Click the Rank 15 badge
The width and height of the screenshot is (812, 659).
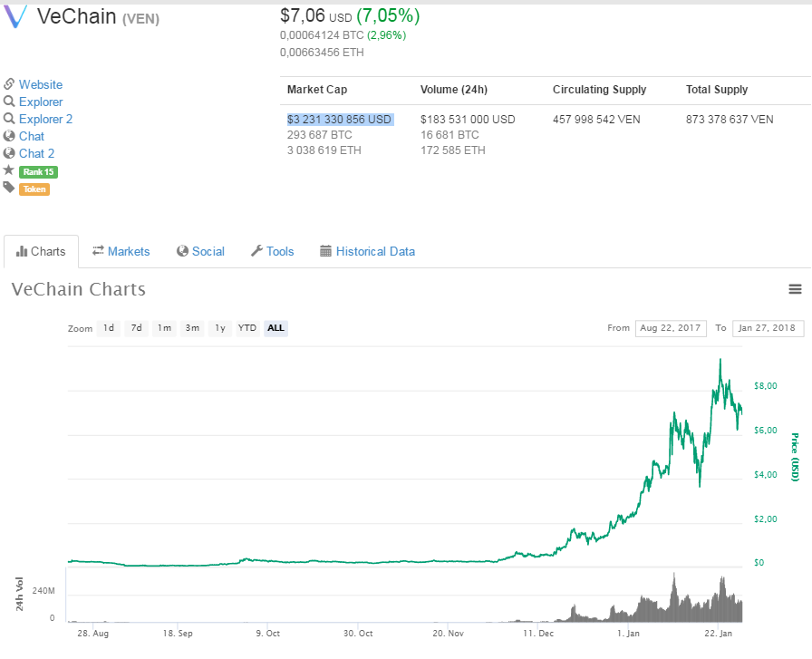click(x=38, y=171)
